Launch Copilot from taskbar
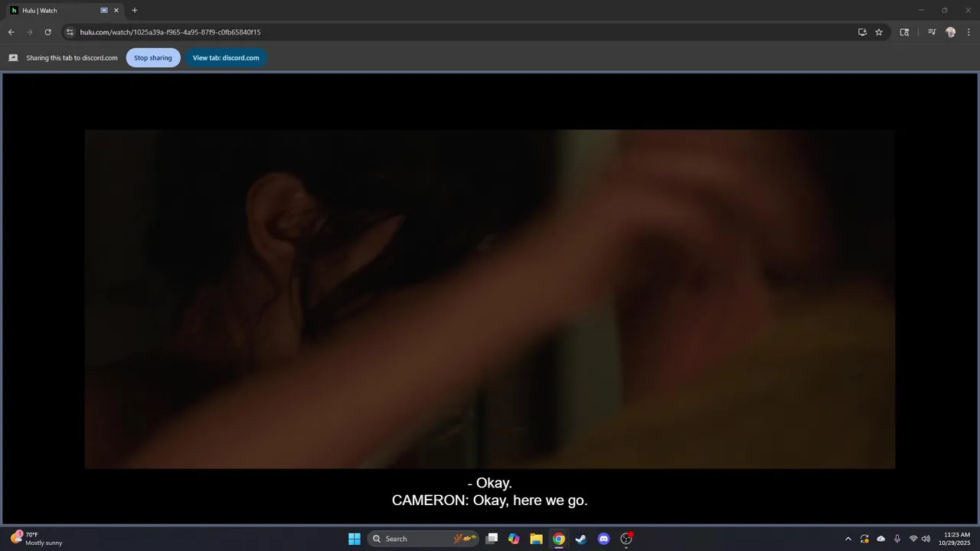This screenshot has height=551, width=980. 514,539
